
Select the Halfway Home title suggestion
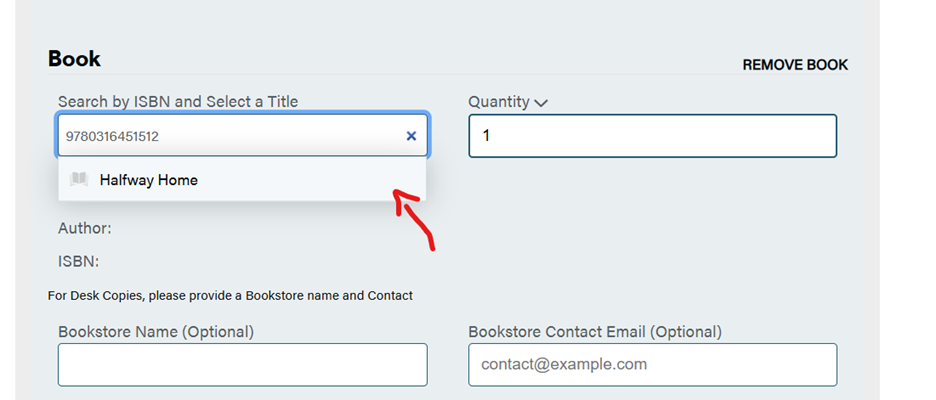[x=148, y=180]
